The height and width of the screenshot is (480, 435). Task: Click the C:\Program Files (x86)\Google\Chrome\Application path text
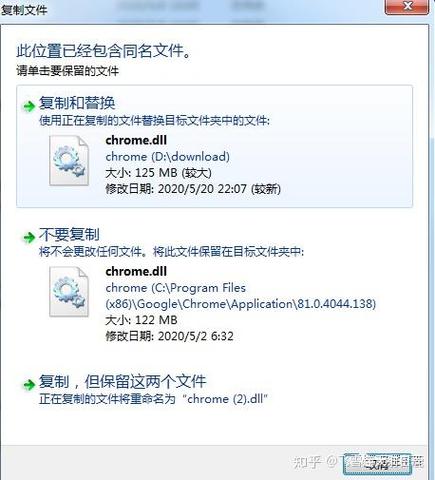tap(241, 296)
